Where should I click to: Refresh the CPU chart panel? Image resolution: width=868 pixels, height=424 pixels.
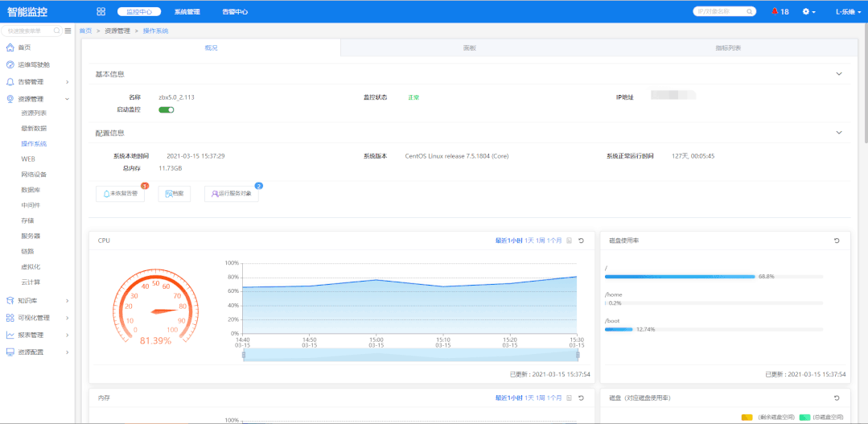click(582, 241)
